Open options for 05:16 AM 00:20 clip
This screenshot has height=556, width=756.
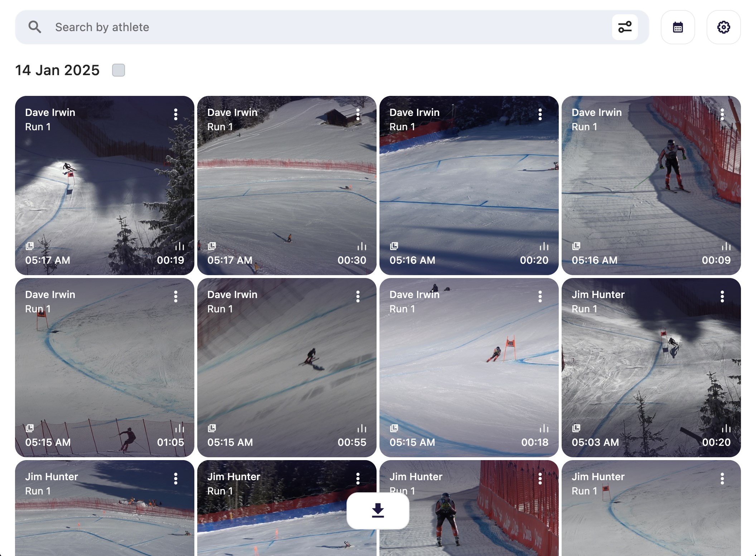pos(540,114)
